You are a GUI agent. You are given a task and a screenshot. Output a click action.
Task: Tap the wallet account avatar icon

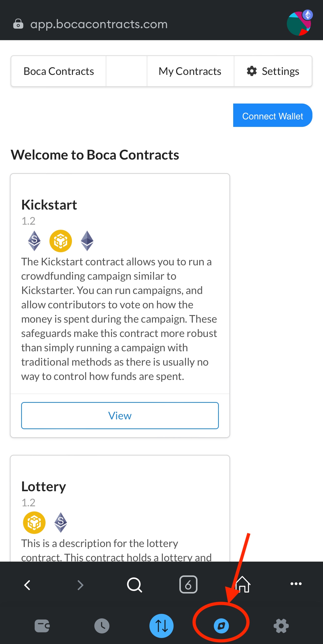click(x=299, y=23)
